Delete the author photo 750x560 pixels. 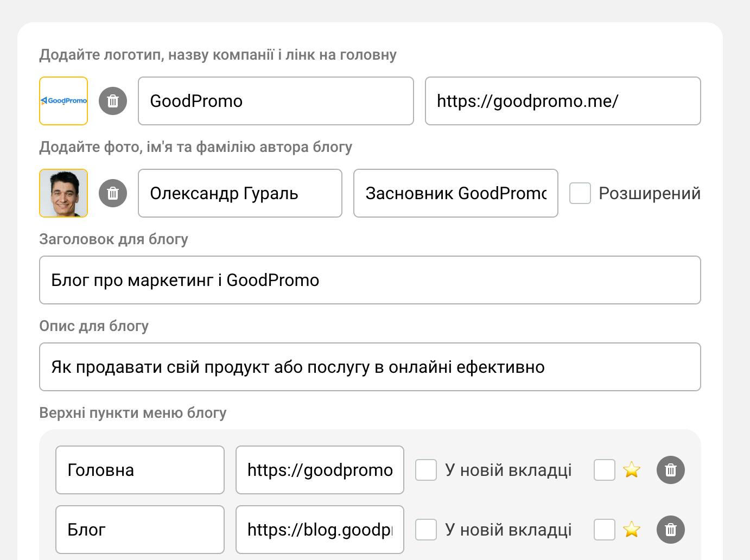(x=113, y=193)
